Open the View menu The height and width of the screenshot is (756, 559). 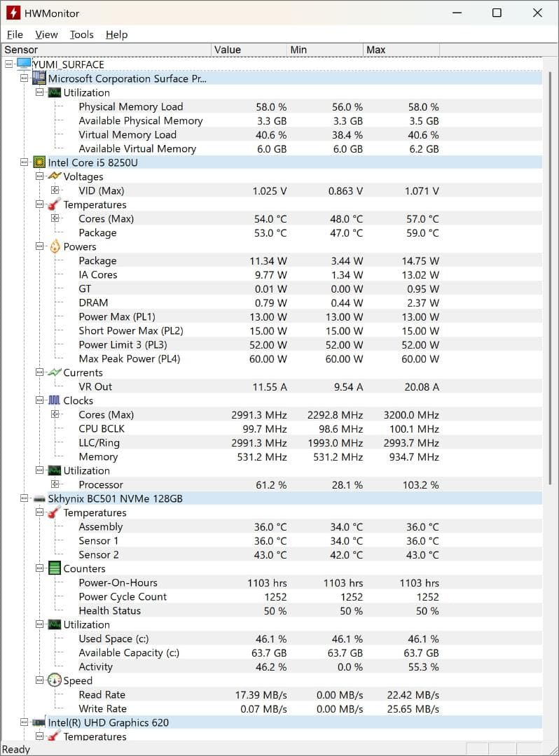click(46, 34)
